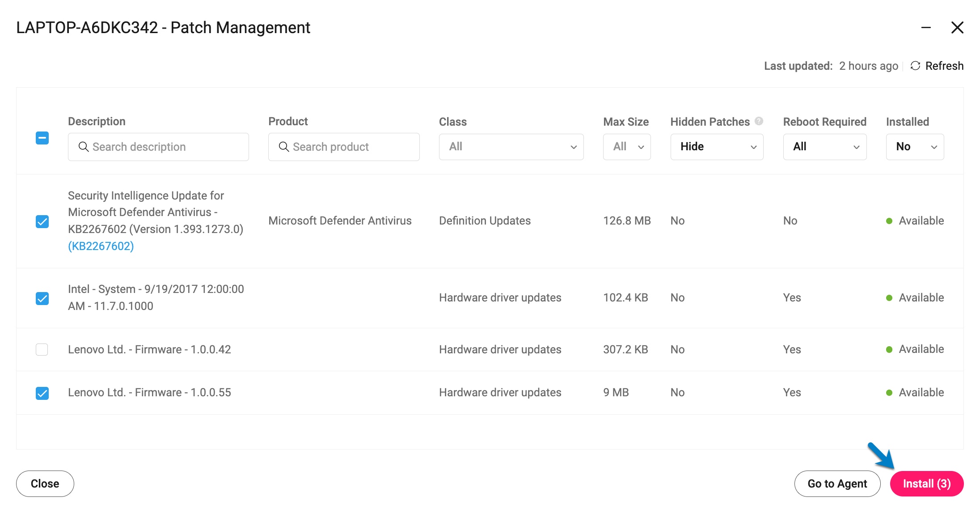Screen dimensions: 980x509
Task: Click the 2 hours ago timestamp
Action: click(x=868, y=66)
